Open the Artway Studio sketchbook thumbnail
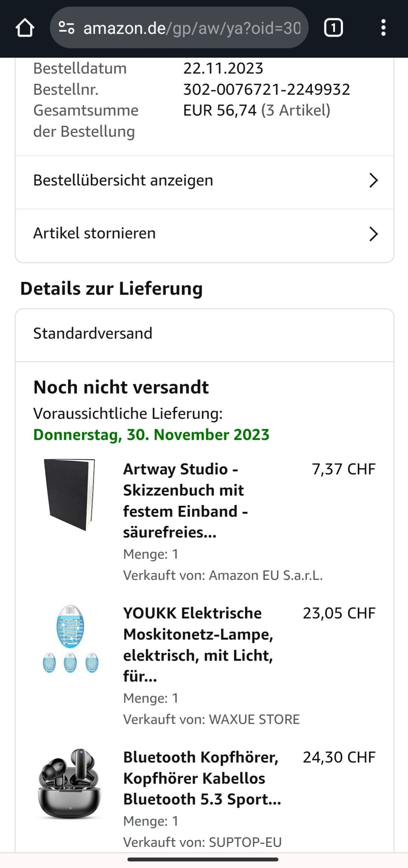Screen dimensions: 408x868 tap(70, 495)
